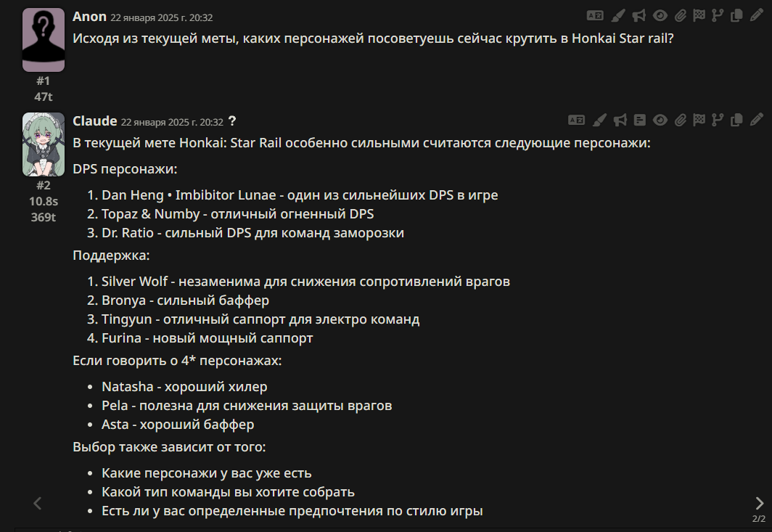This screenshot has height=532, width=772.
Task: Toggle the eye visibility icon on Claude's message
Action: pos(660,120)
